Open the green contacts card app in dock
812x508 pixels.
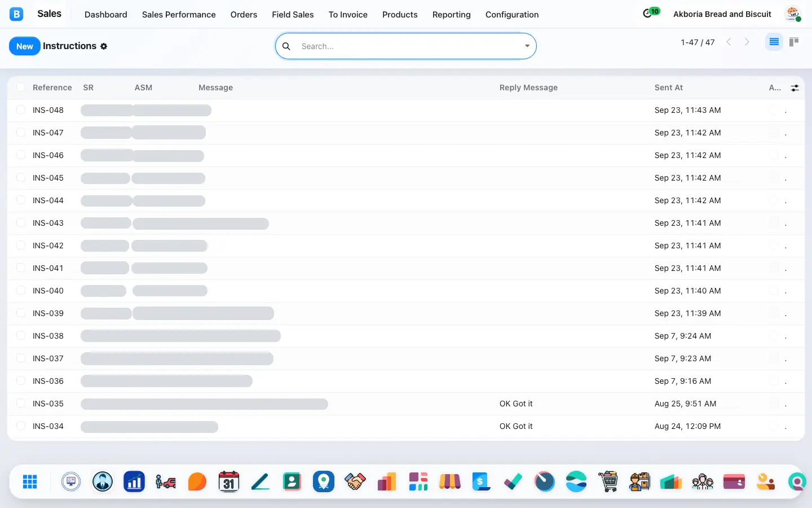click(x=292, y=481)
